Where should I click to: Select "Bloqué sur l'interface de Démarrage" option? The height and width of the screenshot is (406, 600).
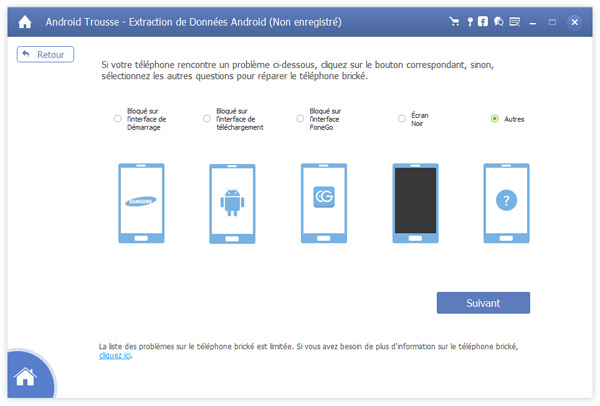118,118
